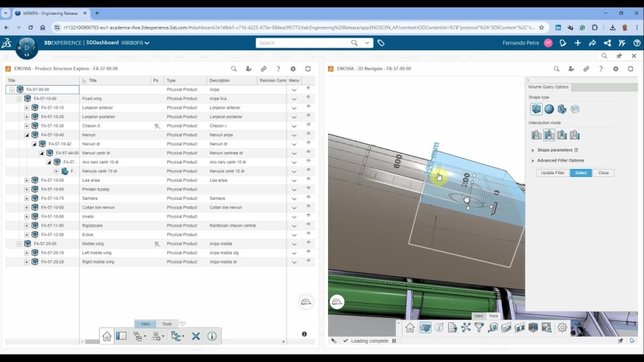Open menu chevron for Fixed wing row
The height and width of the screenshot is (362, 644).
tap(294, 99)
